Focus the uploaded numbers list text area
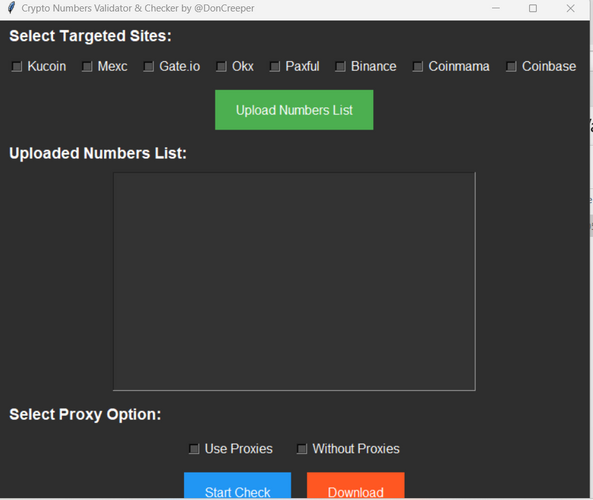 click(x=294, y=281)
